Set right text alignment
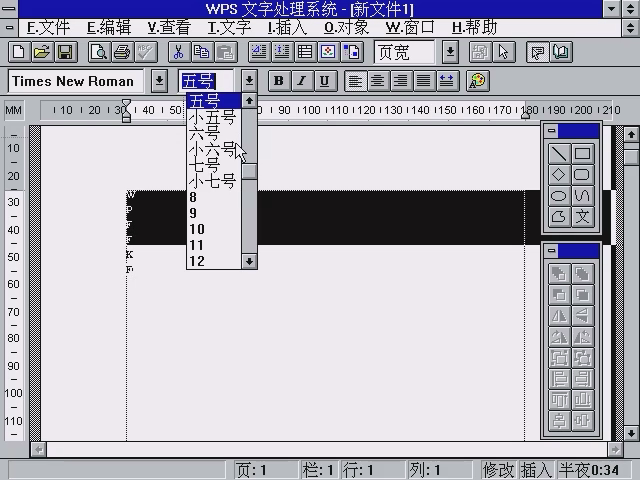This screenshot has width=640, height=480. coord(401,81)
